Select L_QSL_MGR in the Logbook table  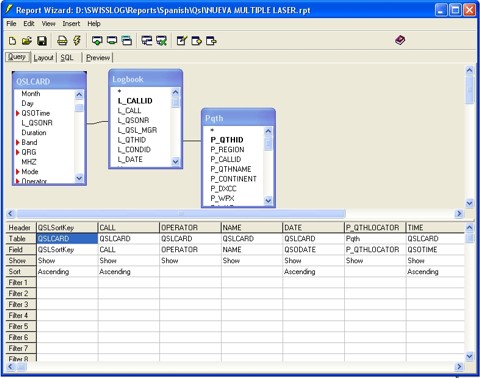coord(137,130)
